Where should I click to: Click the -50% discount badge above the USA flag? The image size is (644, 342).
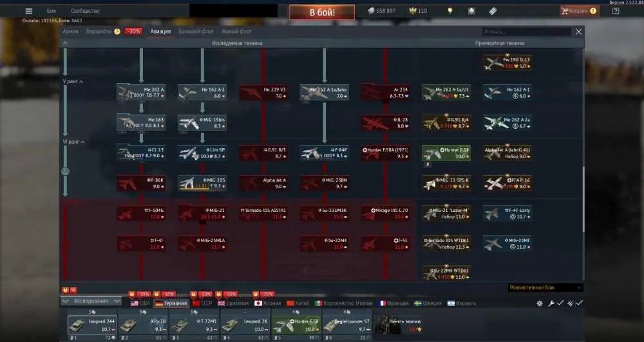143,294
